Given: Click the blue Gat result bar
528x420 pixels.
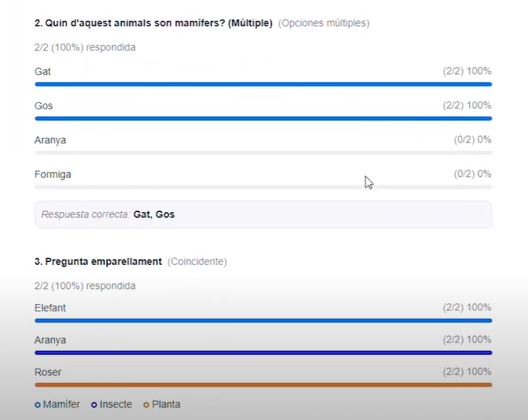Looking at the screenshot, I should click(x=263, y=84).
